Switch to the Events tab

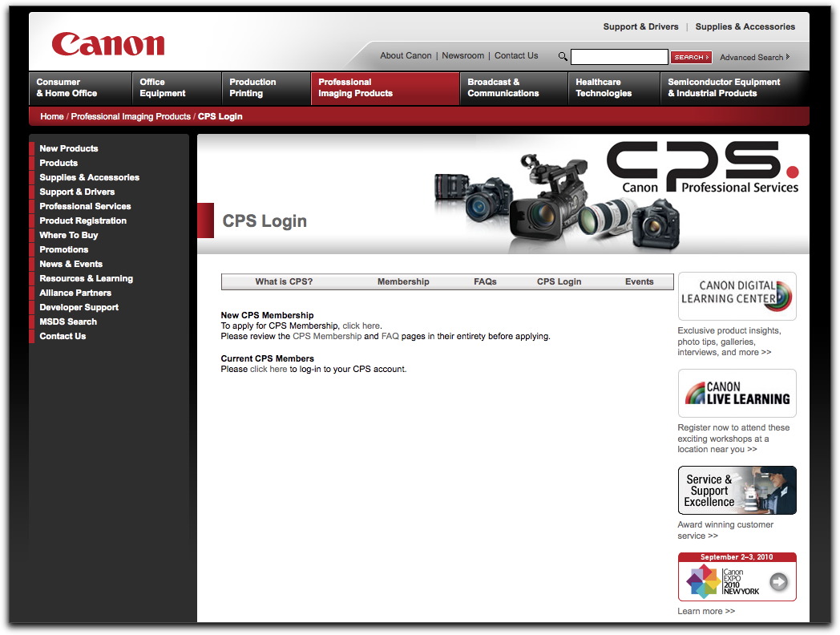(639, 282)
